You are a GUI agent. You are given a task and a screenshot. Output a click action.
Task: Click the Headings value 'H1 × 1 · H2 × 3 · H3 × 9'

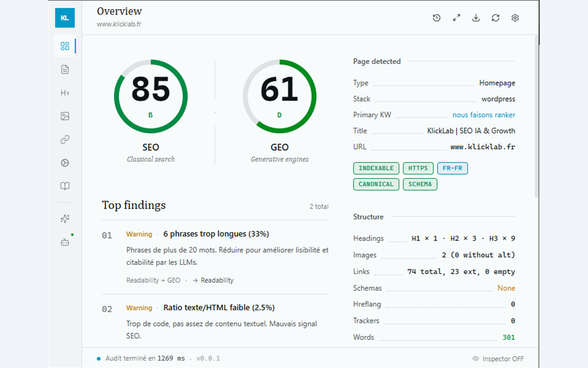pyautogui.click(x=464, y=238)
